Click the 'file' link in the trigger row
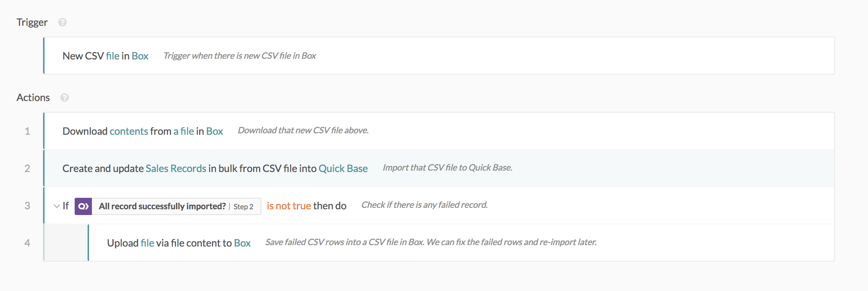The width and height of the screenshot is (868, 291). click(x=113, y=56)
